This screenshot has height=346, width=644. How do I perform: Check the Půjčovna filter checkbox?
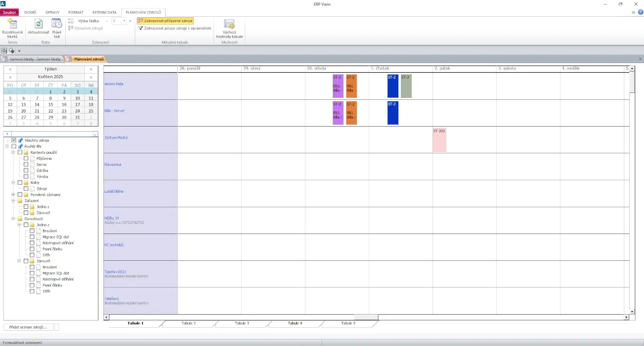(26, 158)
